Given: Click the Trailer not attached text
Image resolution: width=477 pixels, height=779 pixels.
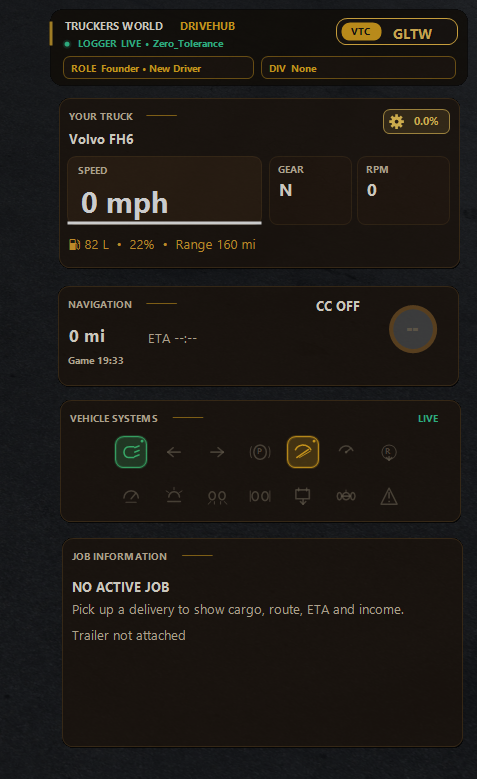Looking at the screenshot, I should coord(129,635).
